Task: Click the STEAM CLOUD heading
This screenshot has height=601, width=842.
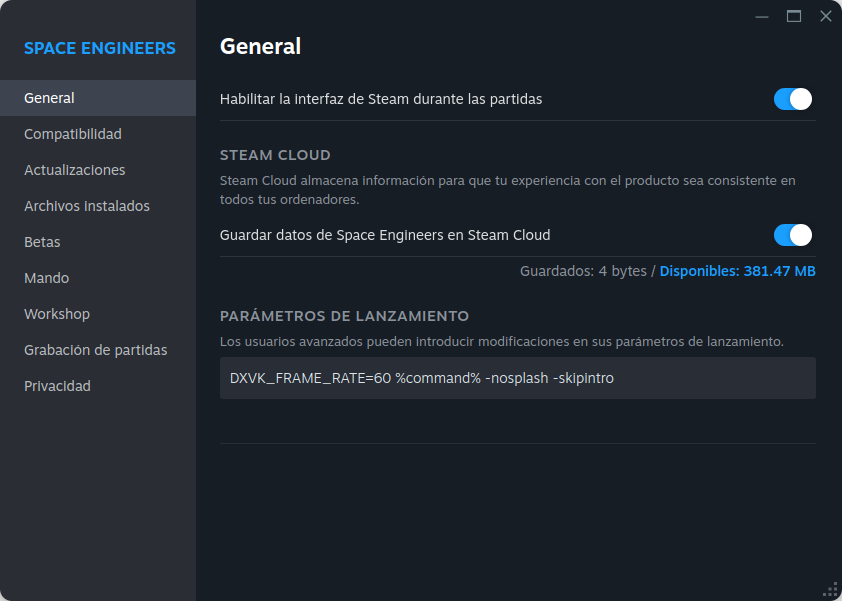Action: pyautogui.click(x=275, y=155)
